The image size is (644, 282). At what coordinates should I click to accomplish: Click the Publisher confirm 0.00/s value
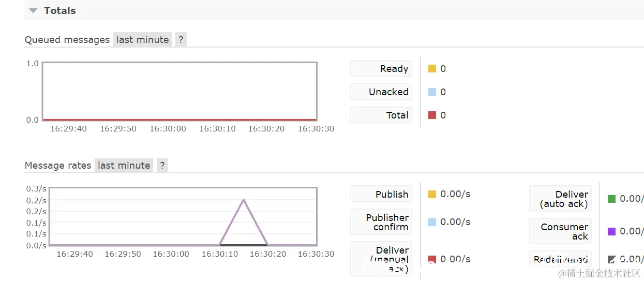[455, 222]
